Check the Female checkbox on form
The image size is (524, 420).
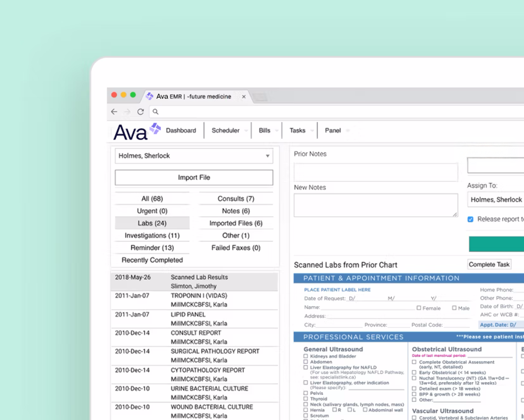click(x=419, y=308)
